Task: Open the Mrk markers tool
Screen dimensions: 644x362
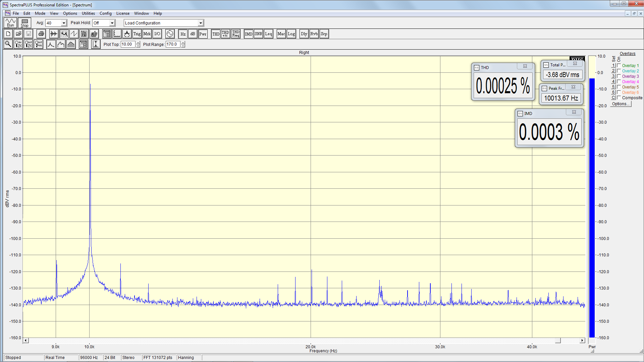Action: (147, 34)
